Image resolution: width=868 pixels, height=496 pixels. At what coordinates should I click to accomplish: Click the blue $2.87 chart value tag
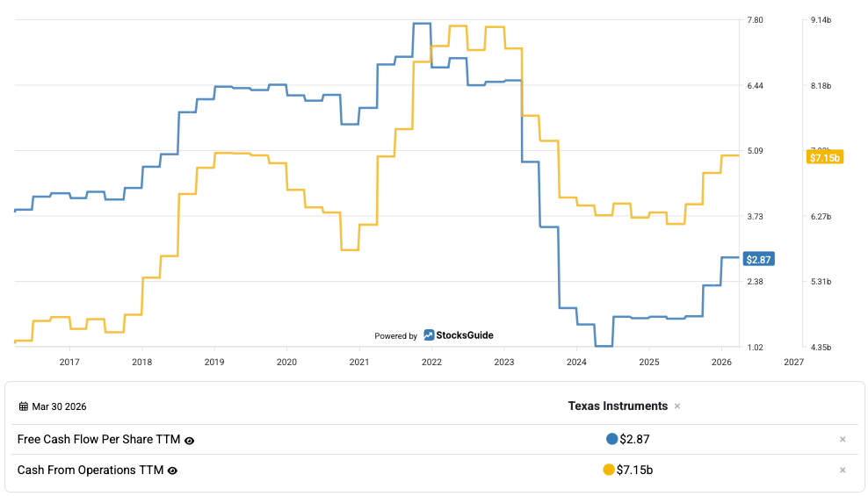[x=758, y=259]
